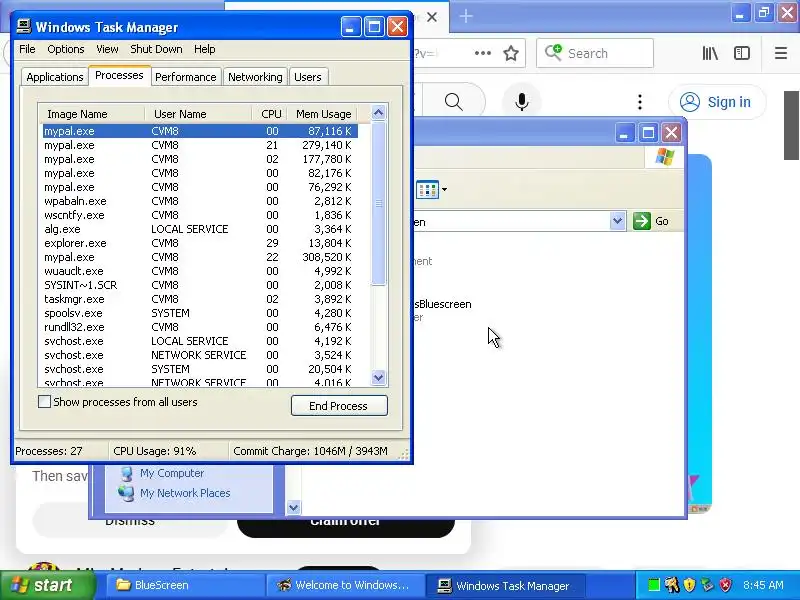Open a new browser tab
Screen dimensions: 800x600
coord(466,16)
